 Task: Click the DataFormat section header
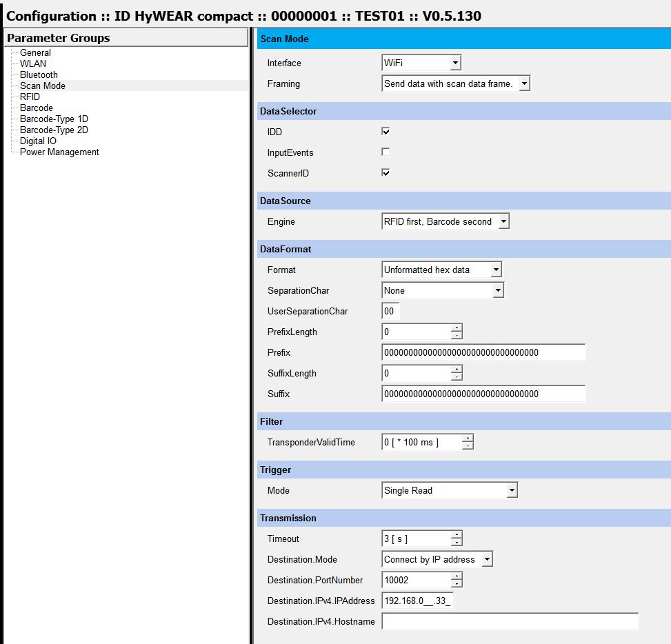tap(464, 249)
